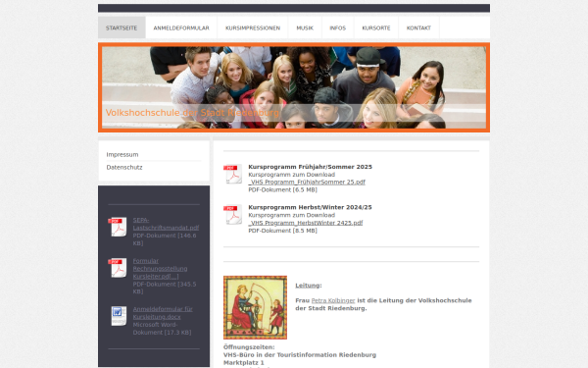Click the Leitung heading text
588x368 pixels.
[x=308, y=286]
